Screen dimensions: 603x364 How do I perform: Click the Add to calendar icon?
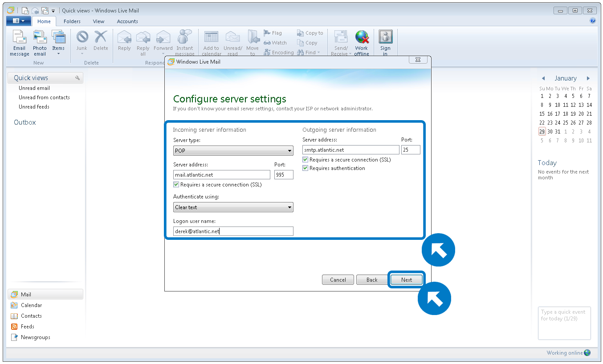click(211, 43)
